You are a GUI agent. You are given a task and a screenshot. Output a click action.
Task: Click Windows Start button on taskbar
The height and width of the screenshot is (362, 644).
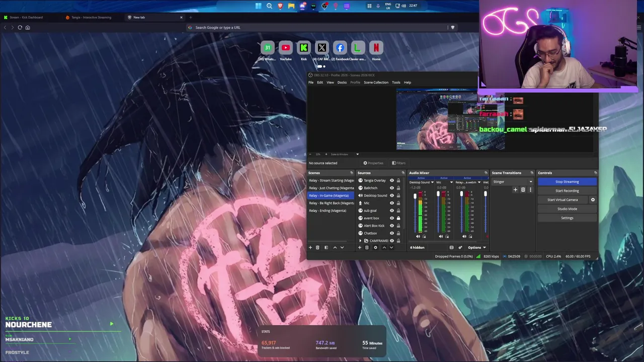pos(258,6)
